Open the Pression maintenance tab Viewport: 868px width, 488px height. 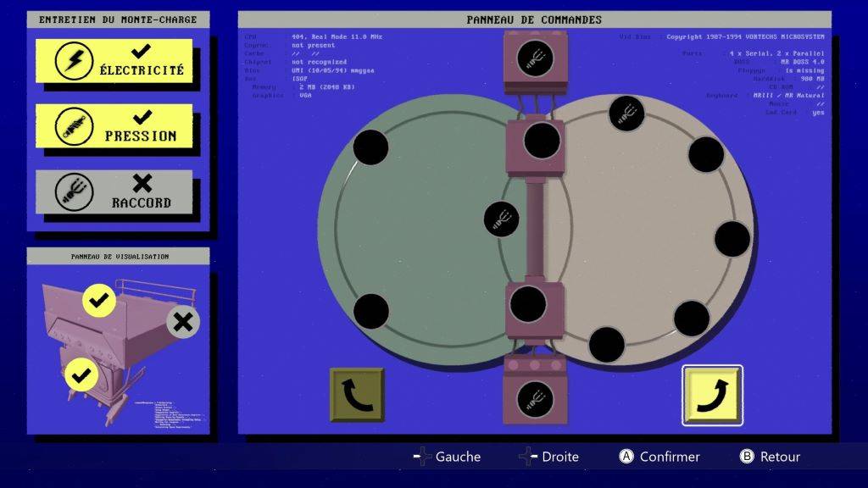tap(114, 126)
